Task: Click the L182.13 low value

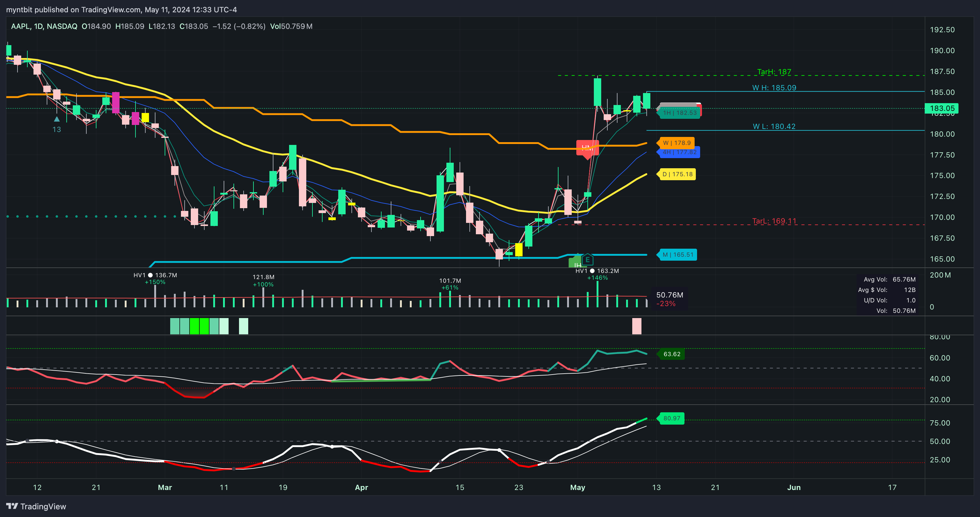Action: 162,26
